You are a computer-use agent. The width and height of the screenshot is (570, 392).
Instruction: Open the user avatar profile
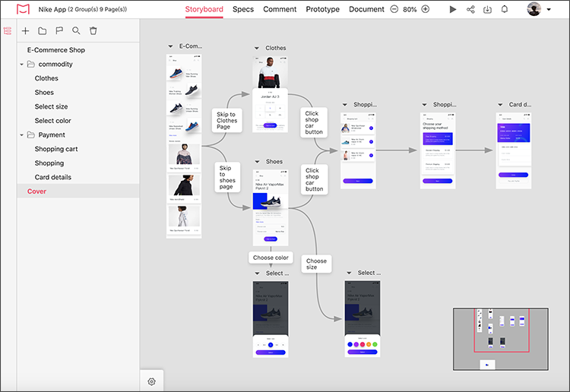(534, 9)
